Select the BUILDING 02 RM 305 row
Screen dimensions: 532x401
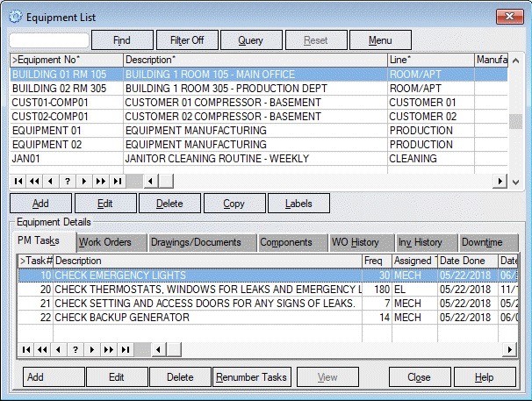pyautogui.click(x=259, y=89)
